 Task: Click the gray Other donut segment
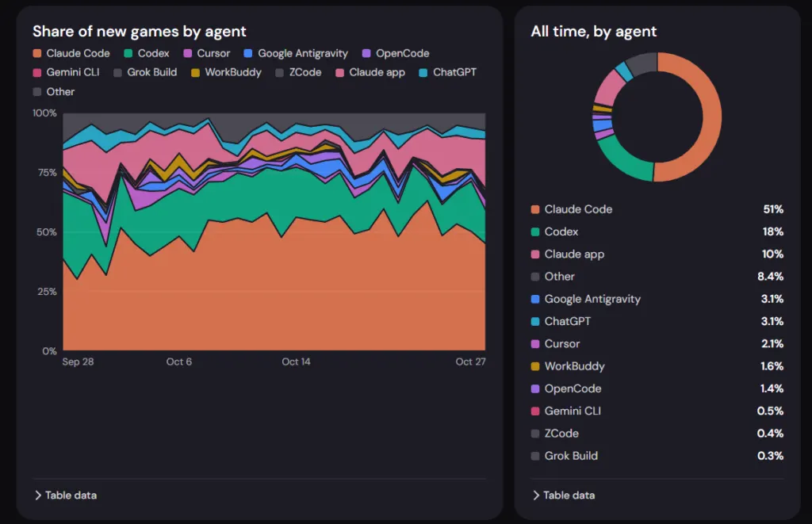[643, 63]
